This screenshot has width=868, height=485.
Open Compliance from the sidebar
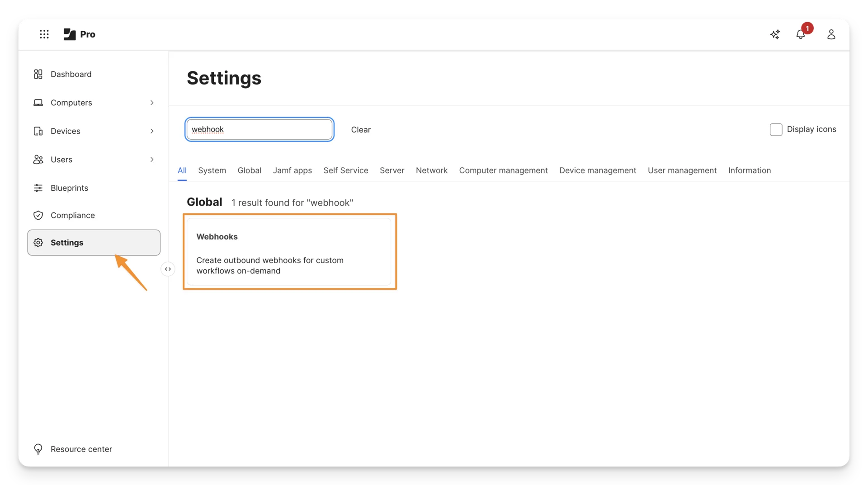94,215
